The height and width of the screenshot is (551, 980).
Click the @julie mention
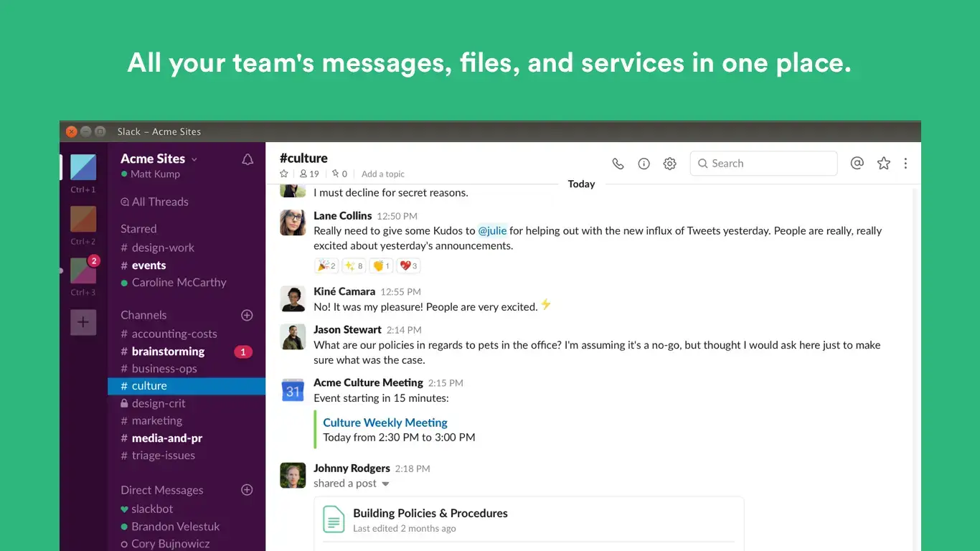click(x=493, y=230)
